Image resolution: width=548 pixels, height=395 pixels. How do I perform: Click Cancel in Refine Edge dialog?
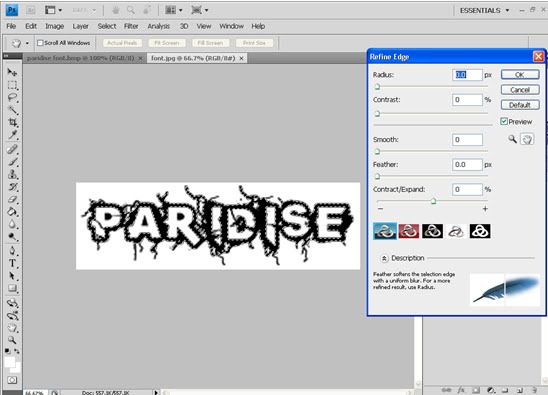(520, 90)
